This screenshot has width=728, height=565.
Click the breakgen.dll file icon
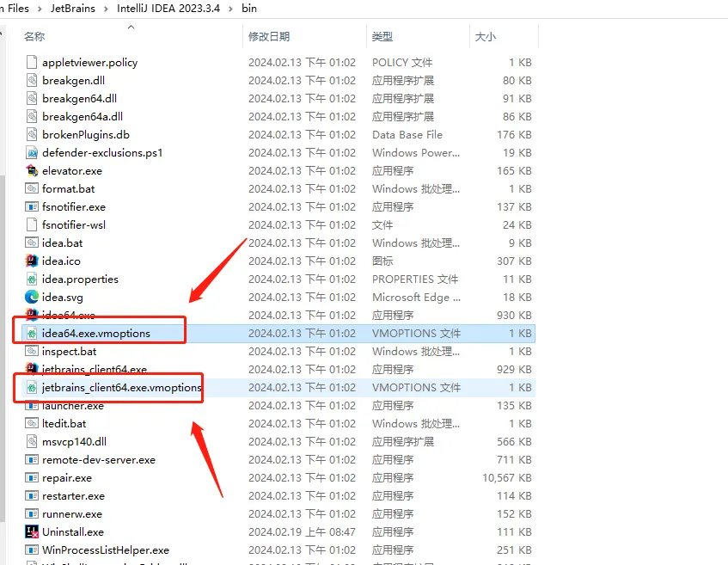32,80
